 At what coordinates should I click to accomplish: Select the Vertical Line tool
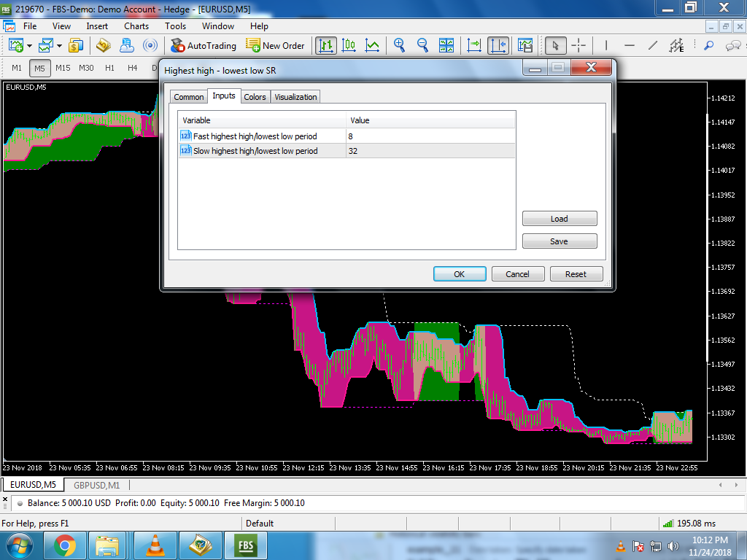[606, 46]
